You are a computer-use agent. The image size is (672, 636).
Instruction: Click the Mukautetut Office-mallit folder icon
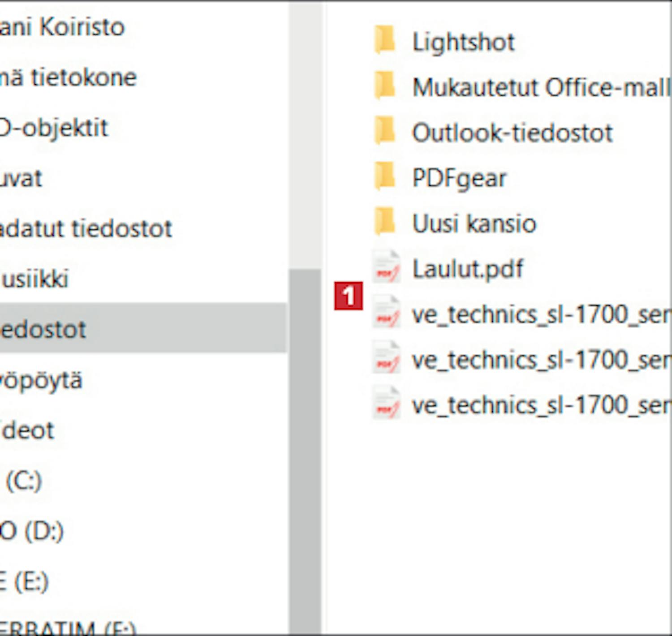click(384, 86)
